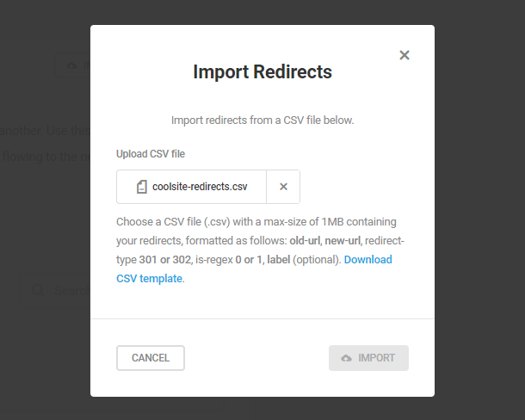This screenshot has width=525, height=420.
Task: Click the document icon beside the file name
Action: [141, 187]
